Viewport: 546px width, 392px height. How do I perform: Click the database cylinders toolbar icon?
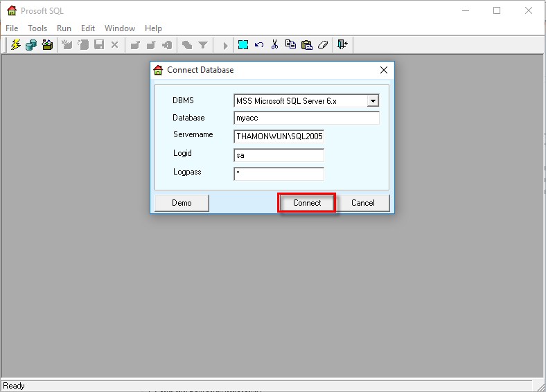pos(31,45)
